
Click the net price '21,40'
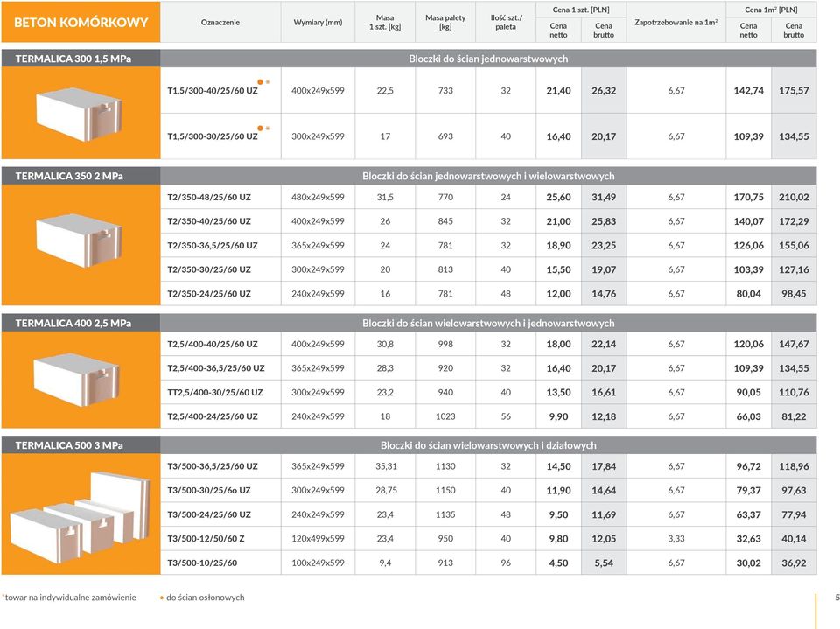tap(559, 91)
